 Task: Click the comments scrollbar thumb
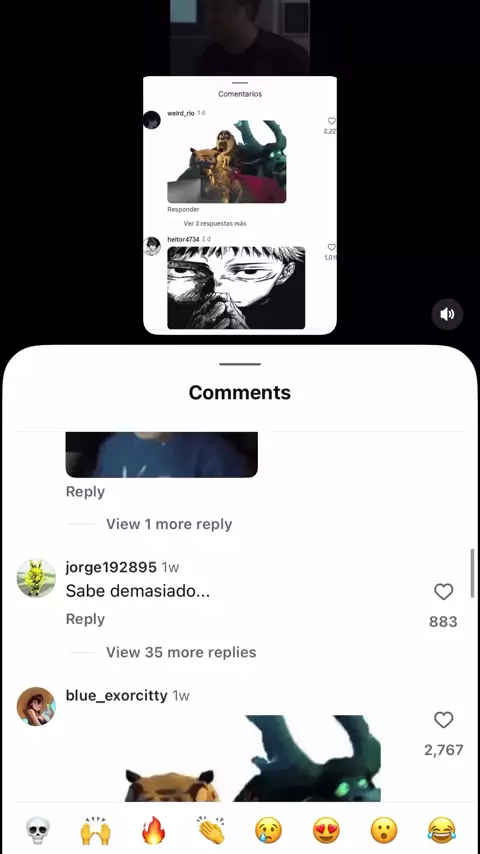(x=472, y=574)
